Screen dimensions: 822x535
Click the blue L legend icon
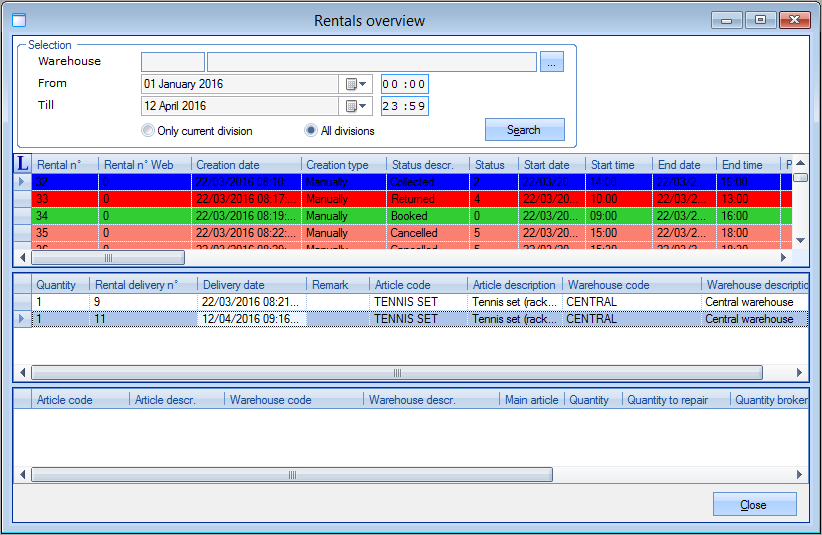point(24,164)
